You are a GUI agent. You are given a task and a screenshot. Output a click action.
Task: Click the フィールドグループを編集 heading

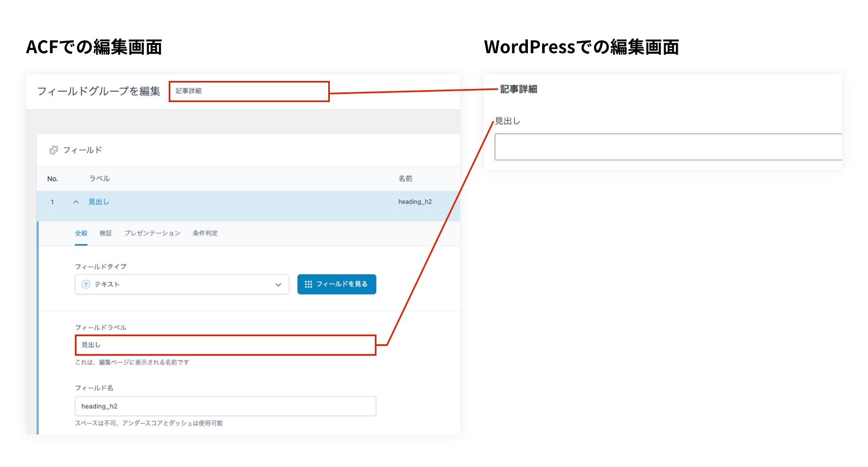click(x=99, y=91)
